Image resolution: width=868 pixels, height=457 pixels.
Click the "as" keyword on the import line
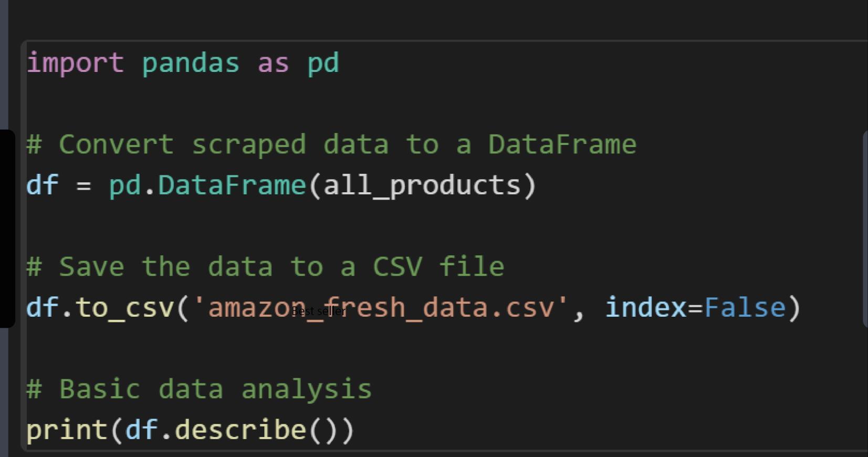(x=273, y=63)
